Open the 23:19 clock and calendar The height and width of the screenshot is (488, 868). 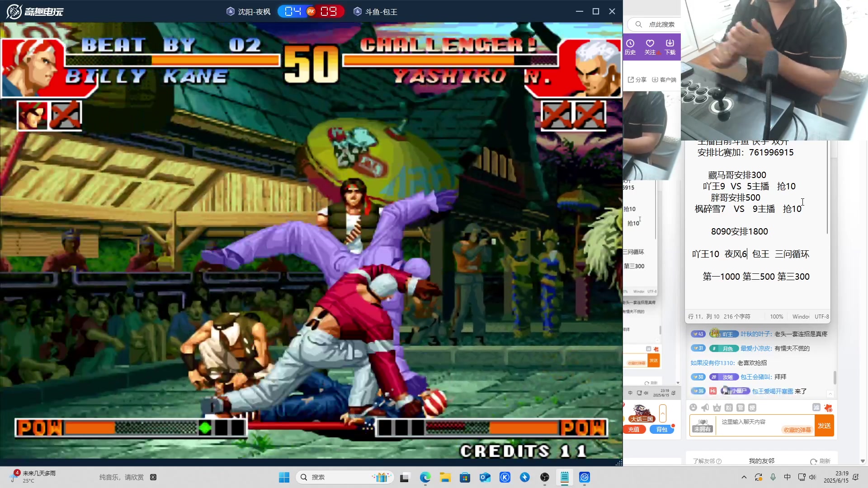coord(836,477)
